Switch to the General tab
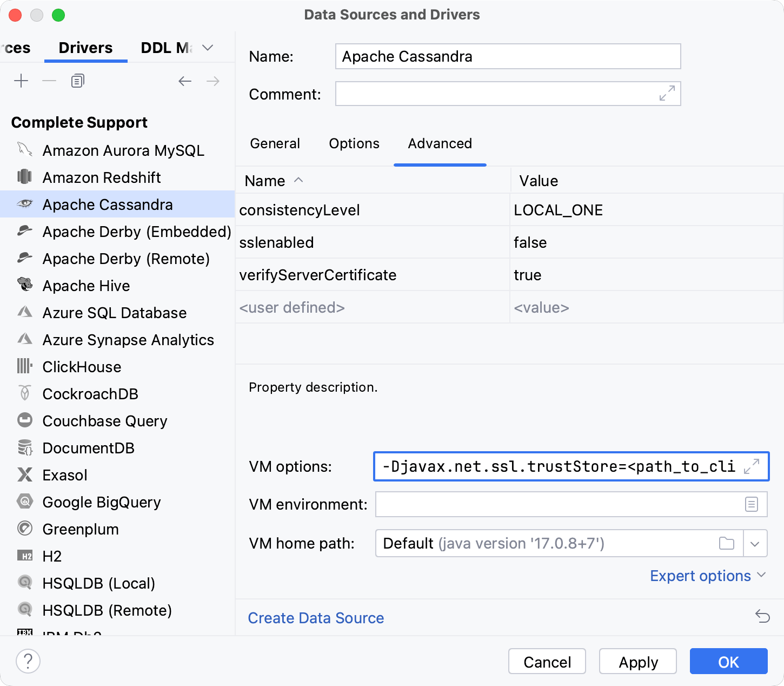 275,143
